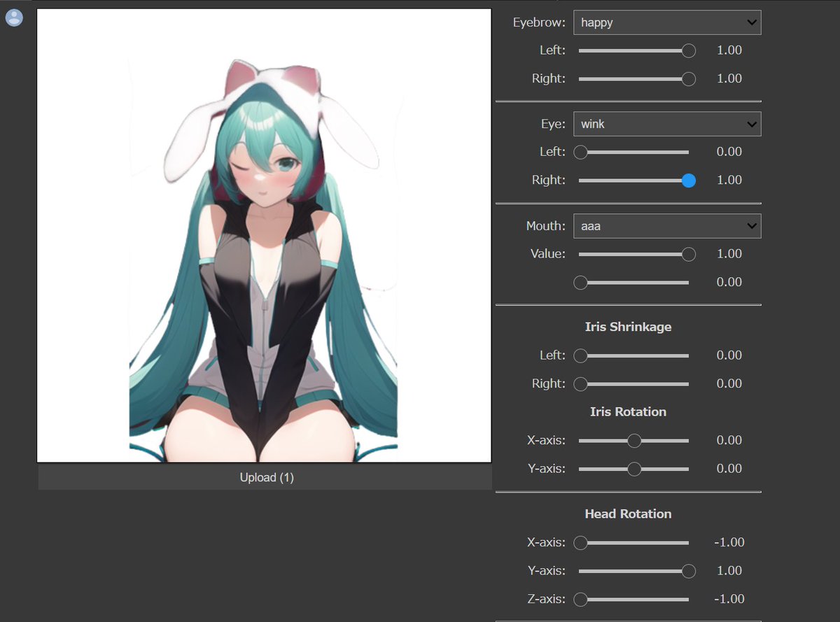Click the user avatar icon
This screenshot has height=622, width=840.
pyautogui.click(x=14, y=17)
